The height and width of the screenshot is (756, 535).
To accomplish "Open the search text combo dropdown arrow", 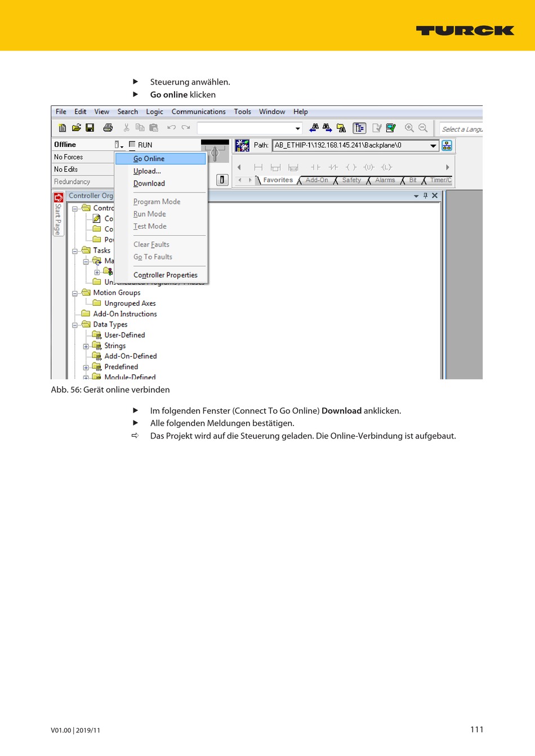I will 298,128.
